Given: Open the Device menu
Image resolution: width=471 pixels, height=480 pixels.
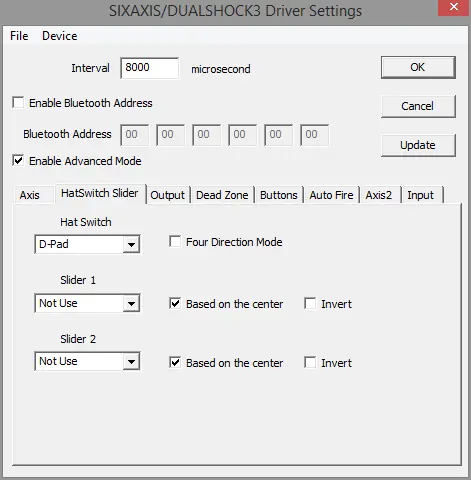Looking at the screenshot, I should [x=60, y=36].
